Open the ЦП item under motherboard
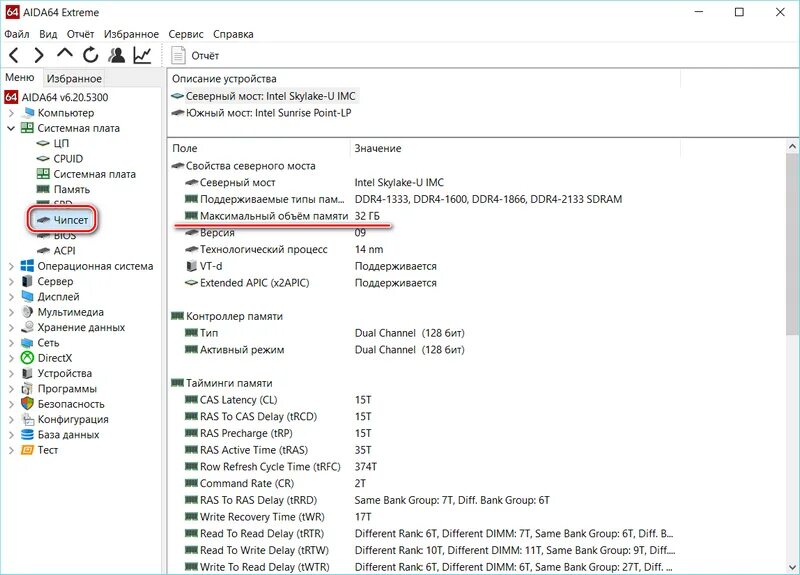This screenshot has width=800, height=575. pos(61,143)
